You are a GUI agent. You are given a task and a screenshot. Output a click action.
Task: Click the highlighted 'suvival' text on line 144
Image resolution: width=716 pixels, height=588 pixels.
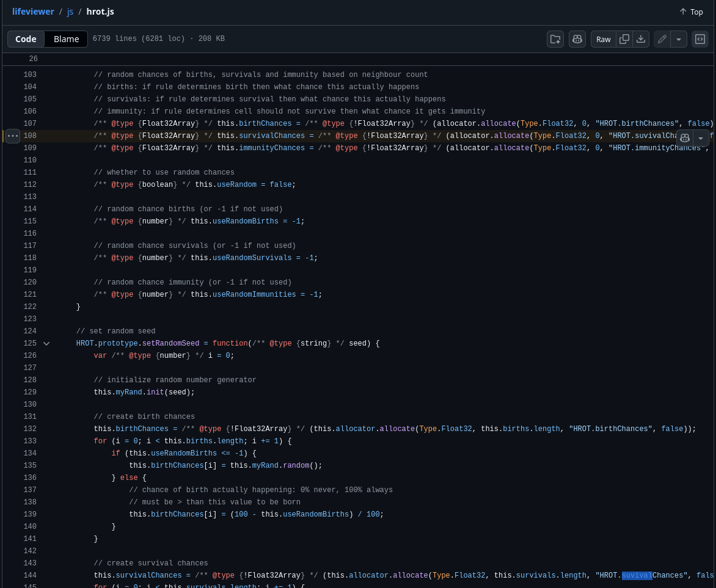click(637, 576)
